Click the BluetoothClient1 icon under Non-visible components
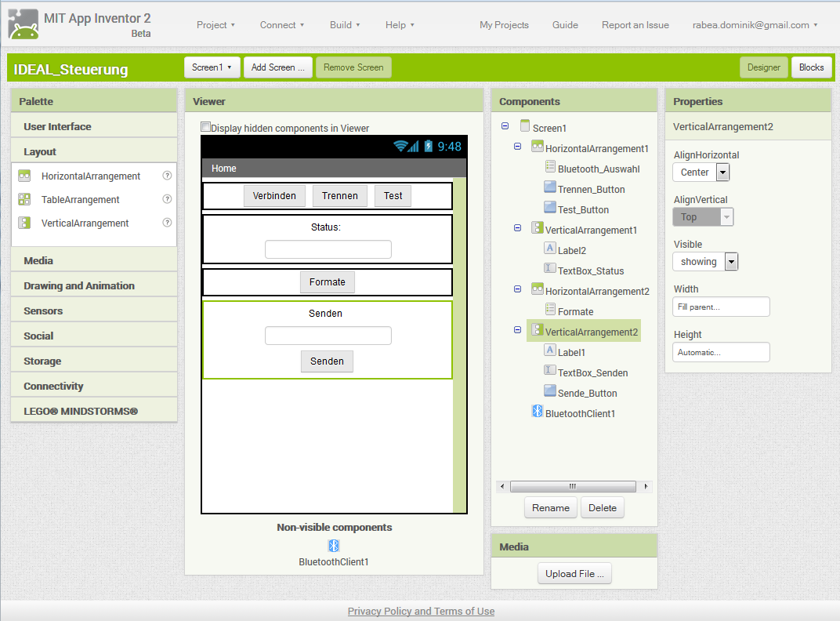Viewport: 840px width, 621px height. [334, 546]
